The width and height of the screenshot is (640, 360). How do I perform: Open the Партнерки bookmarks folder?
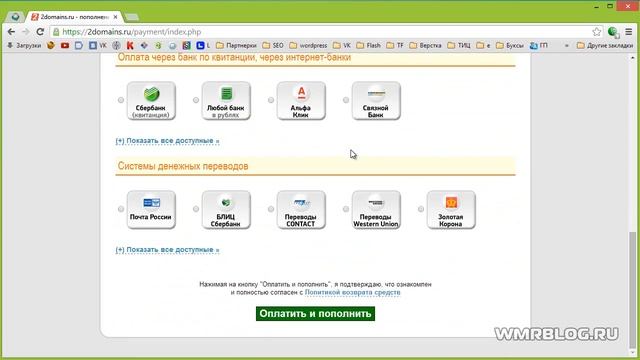tap(236, 45)
